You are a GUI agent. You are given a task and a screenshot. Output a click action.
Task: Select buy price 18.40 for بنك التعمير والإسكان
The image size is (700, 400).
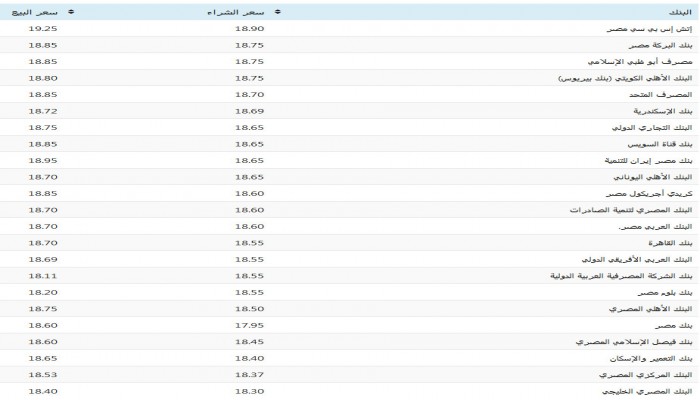click(x=250, y=358)
